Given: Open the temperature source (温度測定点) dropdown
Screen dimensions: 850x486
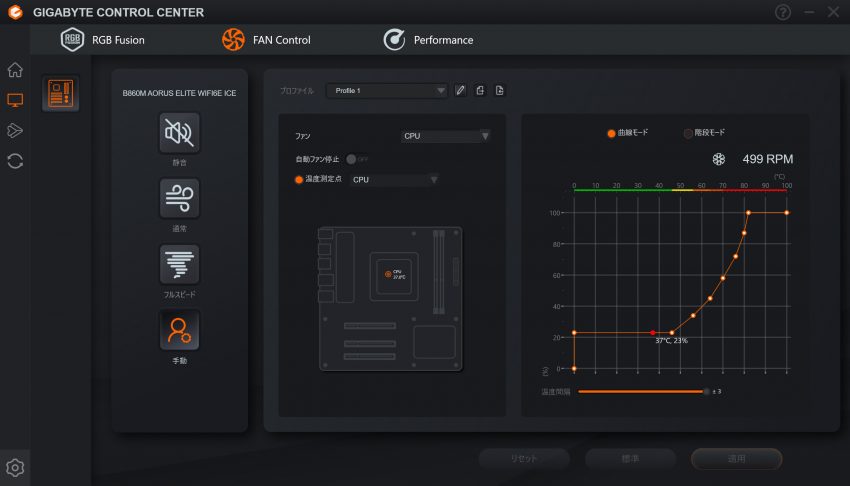Looking at the screenshot, I should (x=393, y=180).
